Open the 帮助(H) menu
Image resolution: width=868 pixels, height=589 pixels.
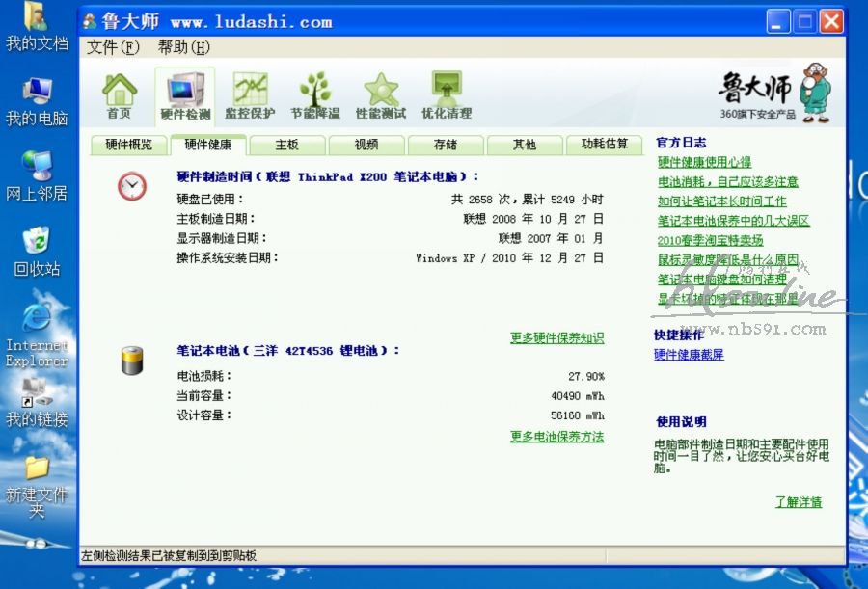[184, 47]
